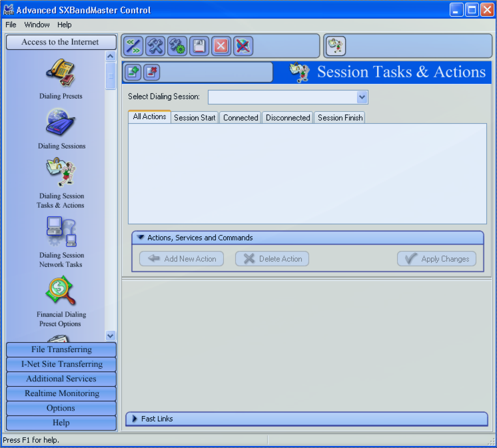Click the add item green plus icon
497x448 pixels.
(x=133, y=72)
